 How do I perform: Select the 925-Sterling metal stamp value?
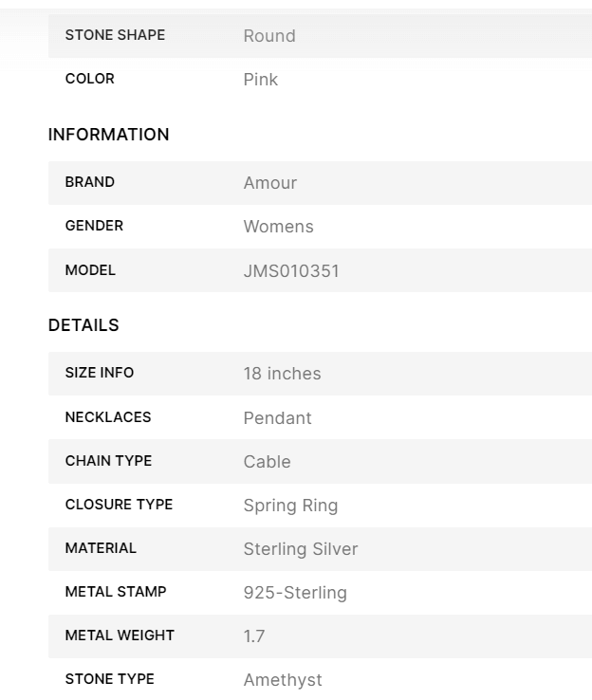[x=295, y=593]
